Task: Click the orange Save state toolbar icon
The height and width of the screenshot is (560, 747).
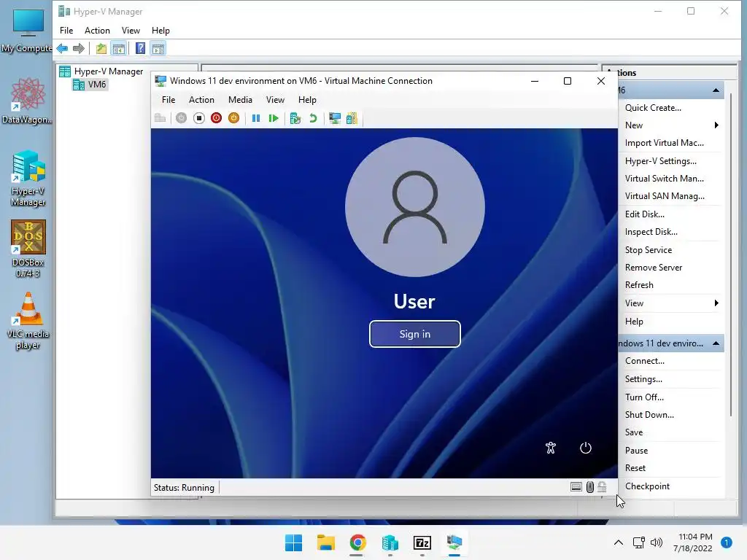Action: click(x=233, y=118)
